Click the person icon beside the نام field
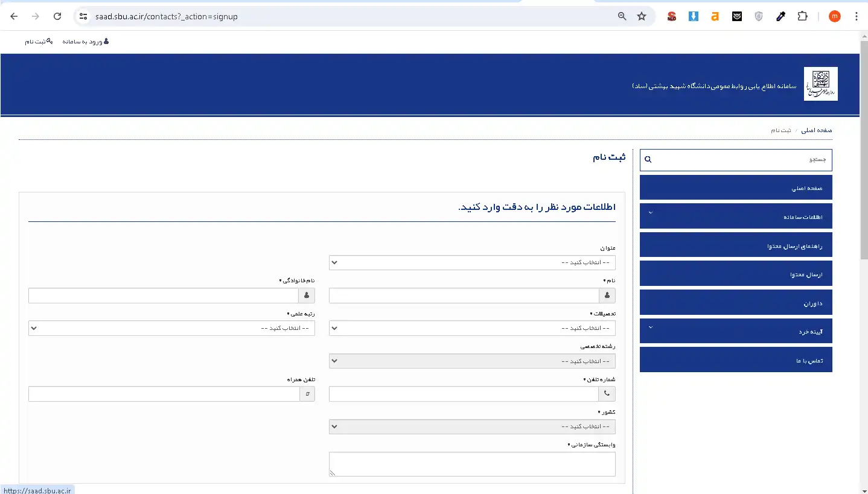 pyautogui.click(x=607, y=296)
